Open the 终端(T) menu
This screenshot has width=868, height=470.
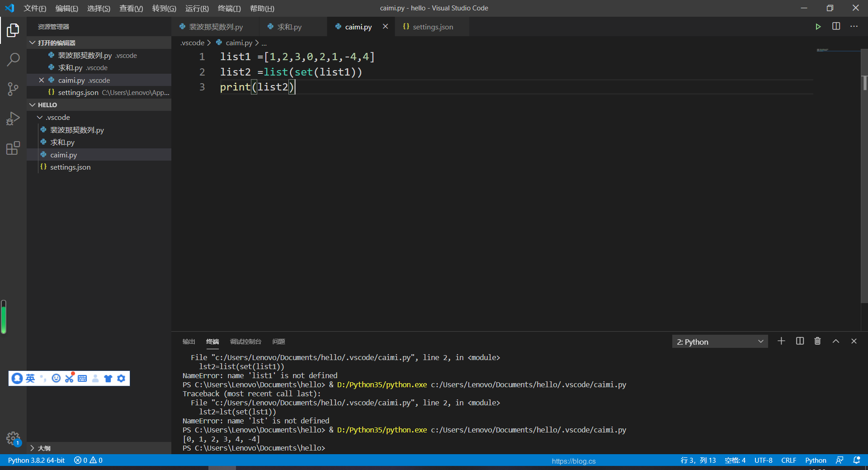229,8
